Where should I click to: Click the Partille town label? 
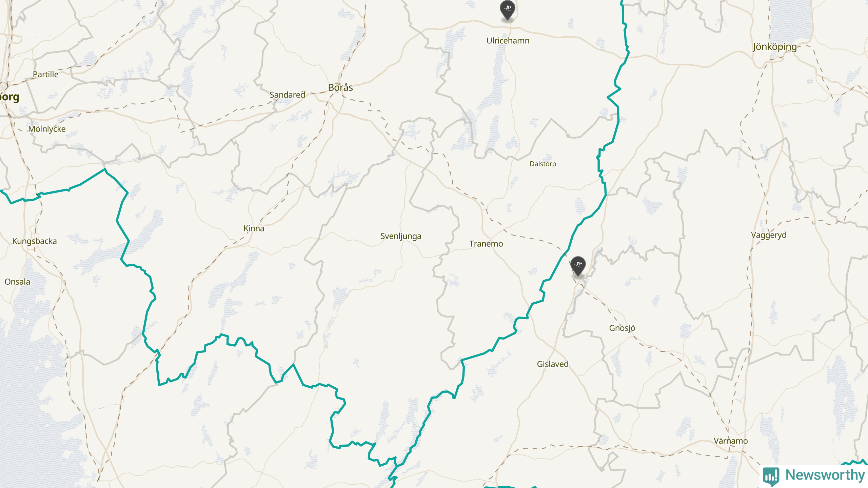(46, 74)
